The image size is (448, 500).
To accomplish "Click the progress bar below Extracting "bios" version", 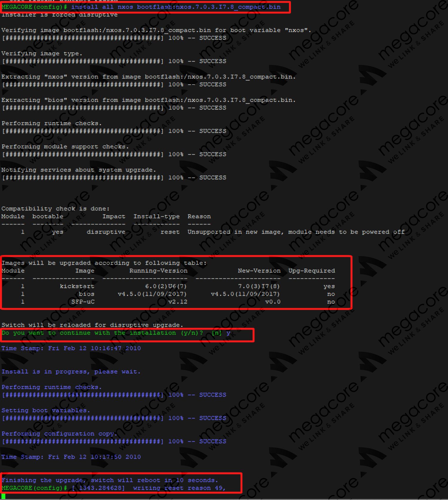I will click(x=83, y=108).
